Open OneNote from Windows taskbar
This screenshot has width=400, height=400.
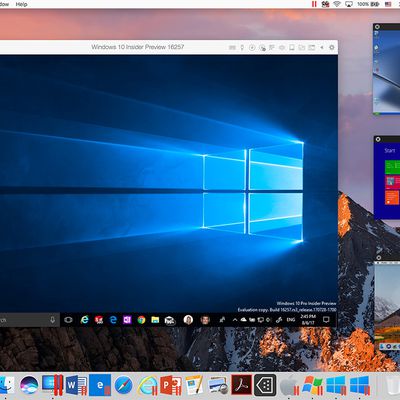127,320
